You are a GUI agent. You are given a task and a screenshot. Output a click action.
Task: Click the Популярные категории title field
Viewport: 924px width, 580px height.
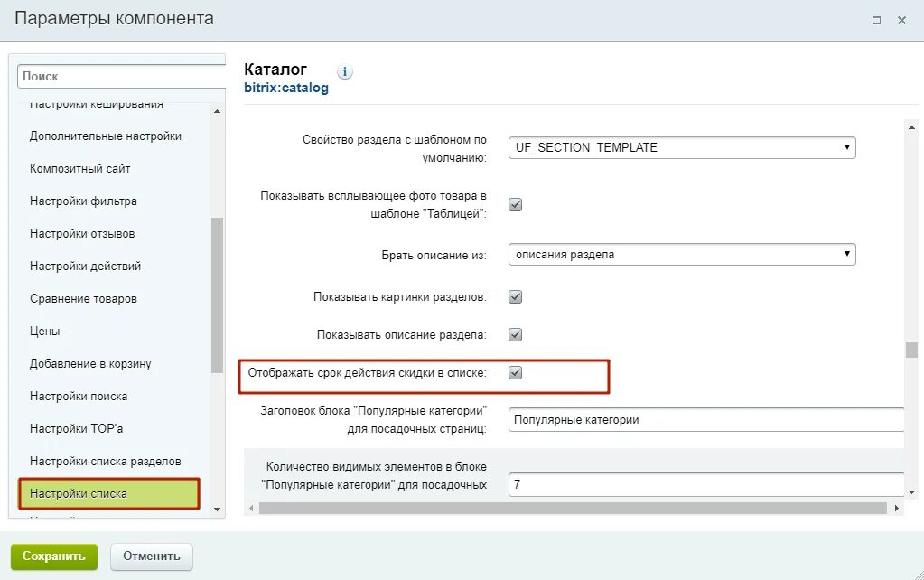706,420
